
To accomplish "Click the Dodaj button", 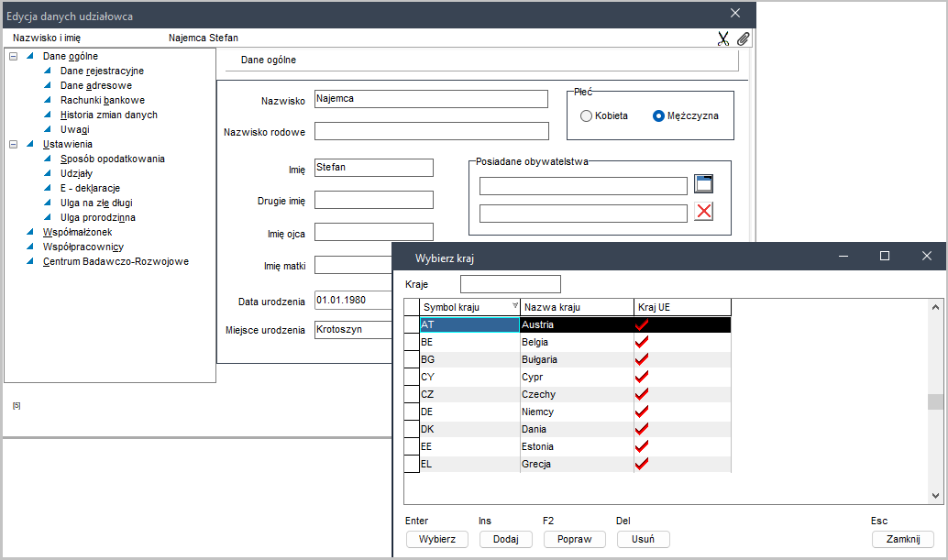I will [x=506, y=539].
